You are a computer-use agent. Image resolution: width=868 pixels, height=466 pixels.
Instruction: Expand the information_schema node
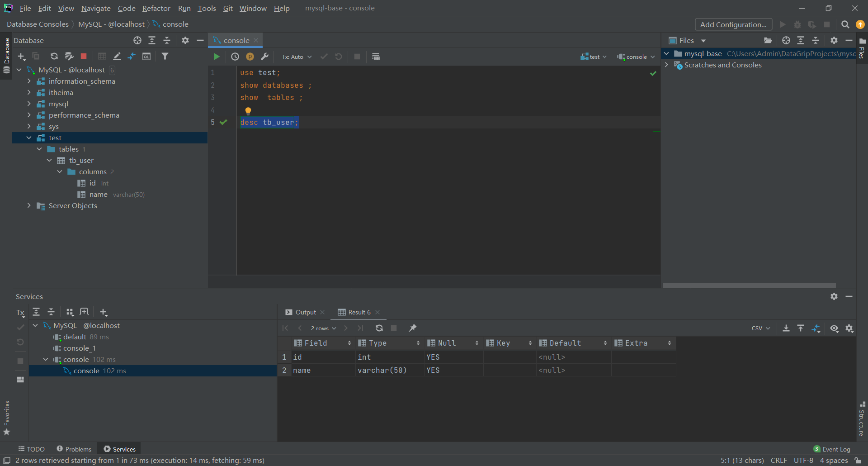coord(29,81)
